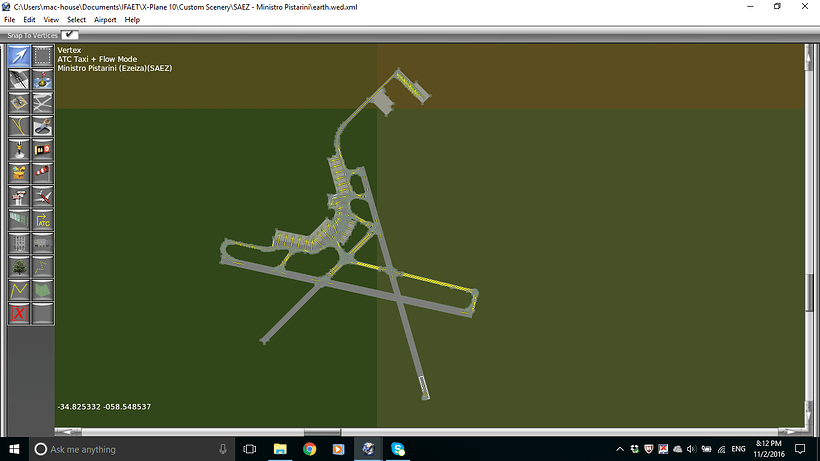Open the Wi-Fi network tray icon
This screenshot has height=461, width=820.
[722, 449]
